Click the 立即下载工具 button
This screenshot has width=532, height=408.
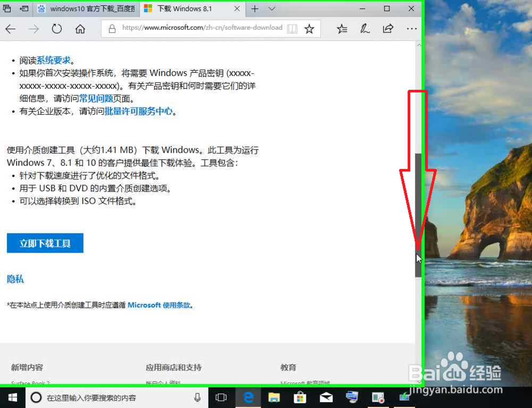click(45, 243)
